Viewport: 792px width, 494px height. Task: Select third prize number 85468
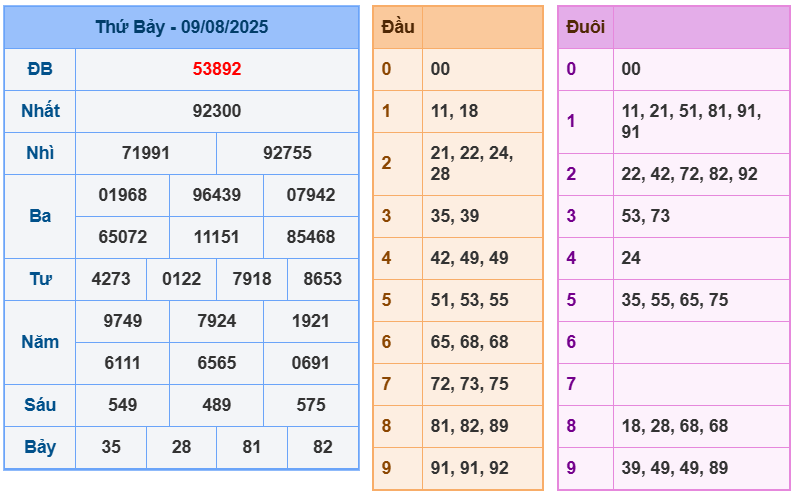[311, 237]
